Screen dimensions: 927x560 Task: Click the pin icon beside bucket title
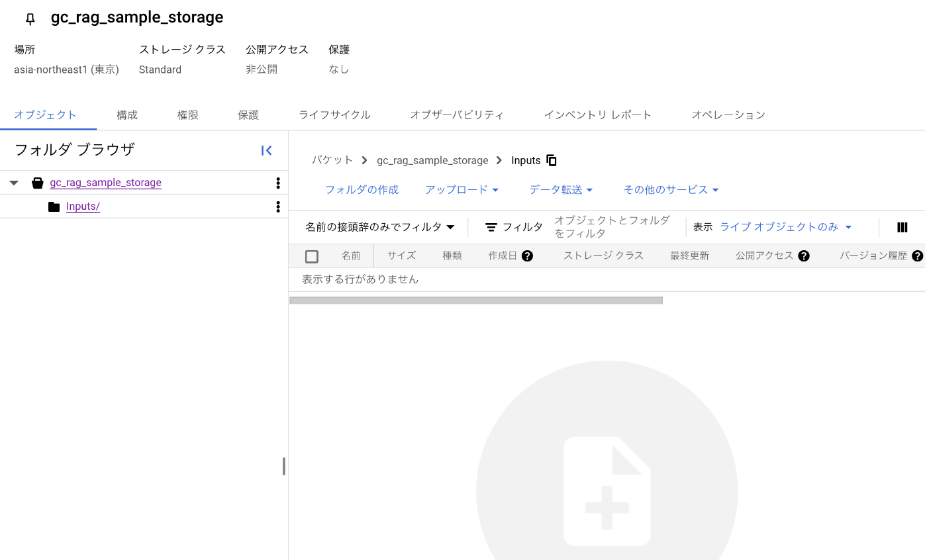30,19
